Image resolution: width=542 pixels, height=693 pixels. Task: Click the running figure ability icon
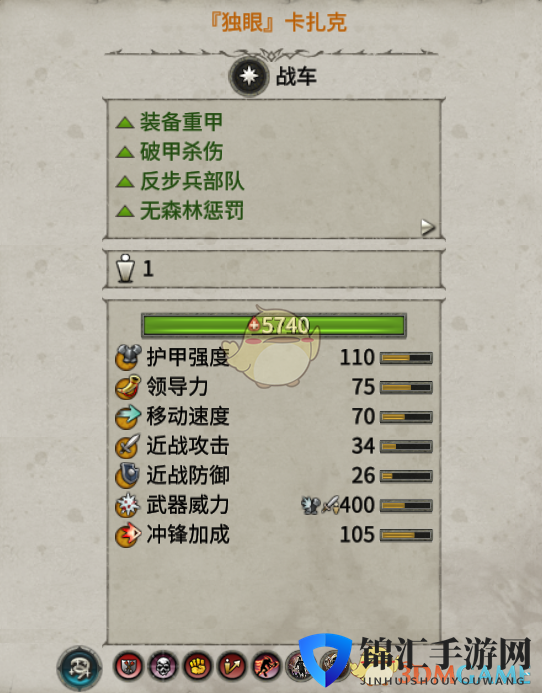click(x=267, y=666)
